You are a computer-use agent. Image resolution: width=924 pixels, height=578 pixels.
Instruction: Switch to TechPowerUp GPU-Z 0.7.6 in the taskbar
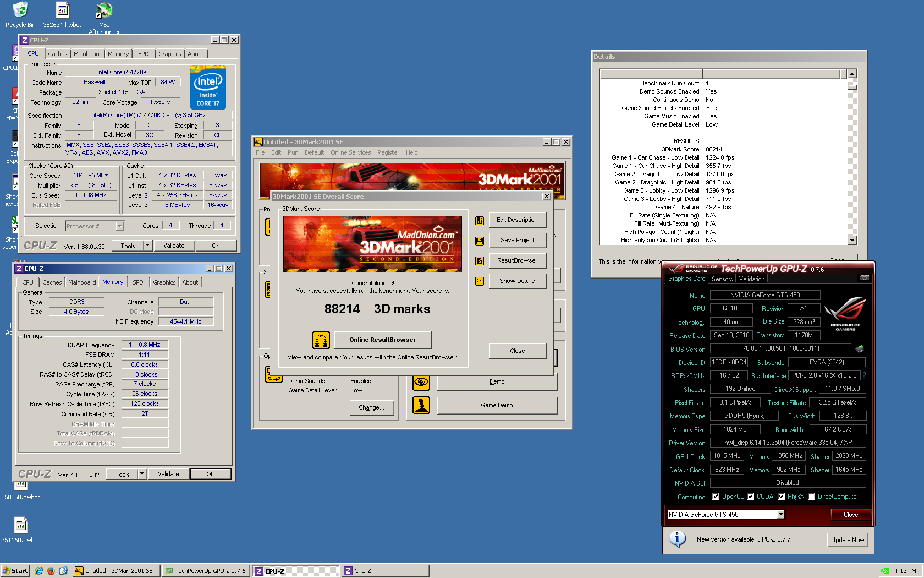[x=206, y=571]
